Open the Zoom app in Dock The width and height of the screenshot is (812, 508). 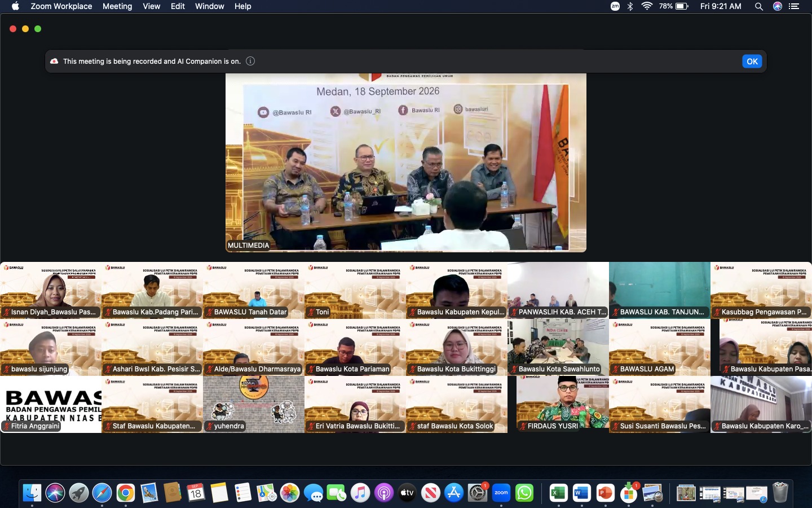pyautogui.click(x=501, y=493)
